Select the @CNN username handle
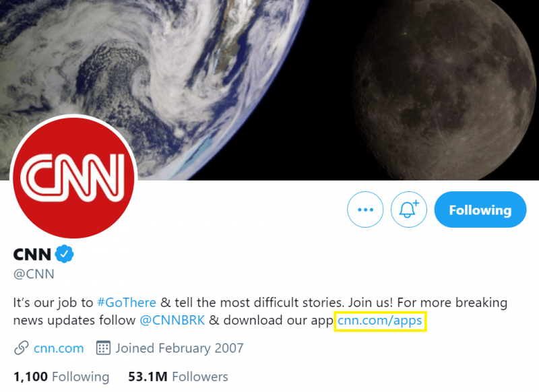Image resolution: width=539 pixels, height=392 pixels. 34,274
